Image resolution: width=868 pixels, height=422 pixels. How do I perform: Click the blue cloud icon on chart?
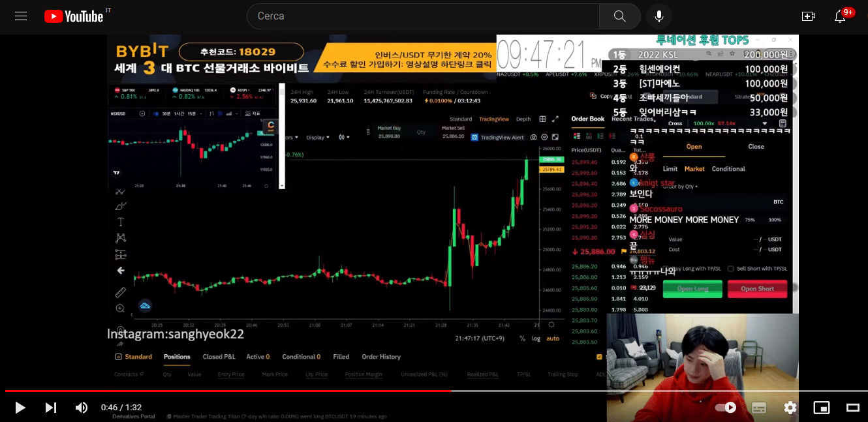[145, 305]
